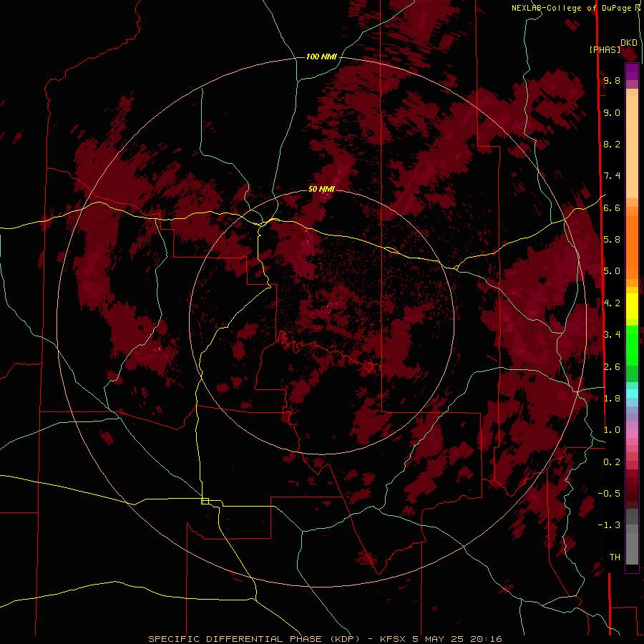Pick the cyan segment of the color bar
Image resolution: width=644 pixels, height=644 pixels.
pos(632,394)
